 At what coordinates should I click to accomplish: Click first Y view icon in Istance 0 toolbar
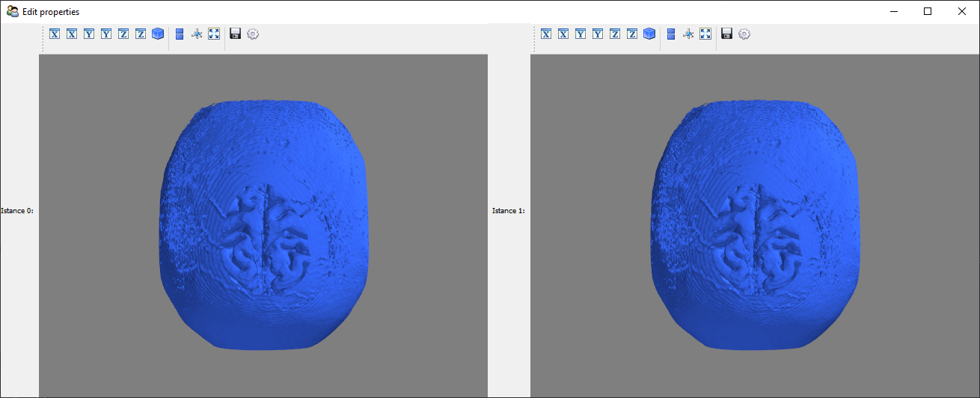tap(89, 34)
